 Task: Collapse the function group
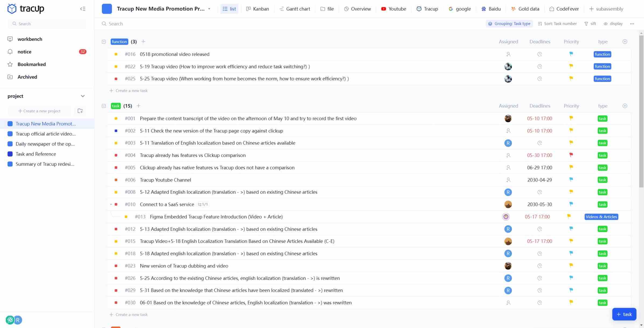coord(104,42)
